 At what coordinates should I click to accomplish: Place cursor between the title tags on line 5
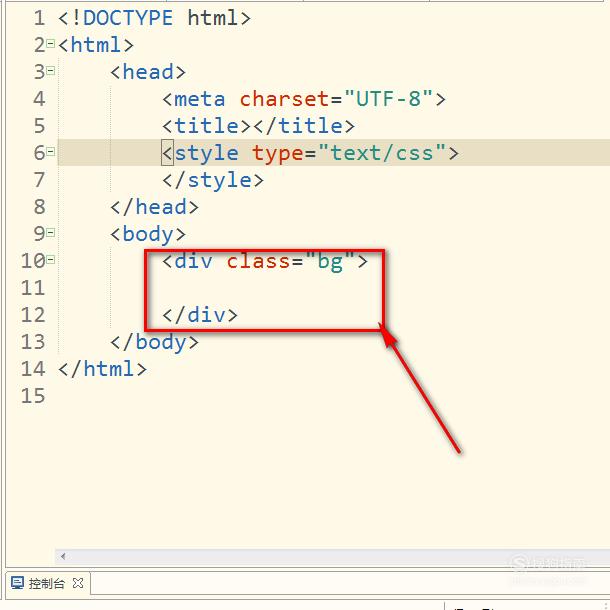(x=252, y=126)
